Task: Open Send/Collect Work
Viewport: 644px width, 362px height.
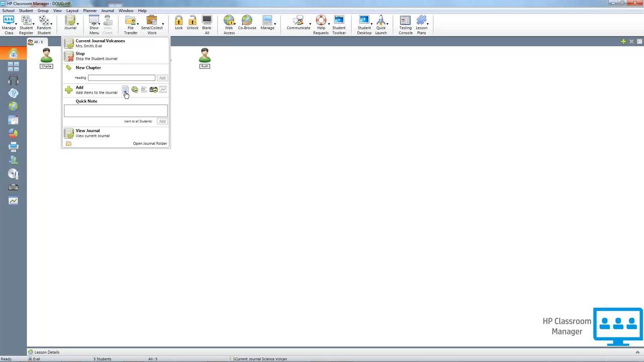Action: [151, 25]
